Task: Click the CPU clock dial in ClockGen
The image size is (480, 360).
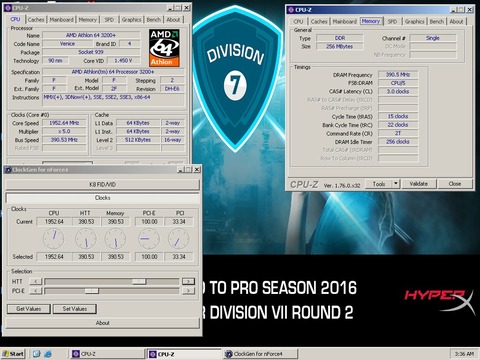Action: (x=53, y=239)
